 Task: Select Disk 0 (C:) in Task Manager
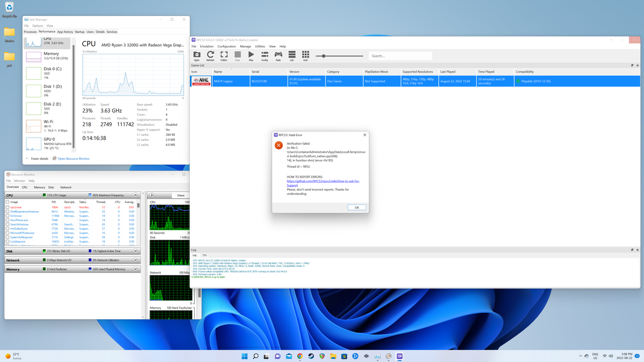(48, 73)
